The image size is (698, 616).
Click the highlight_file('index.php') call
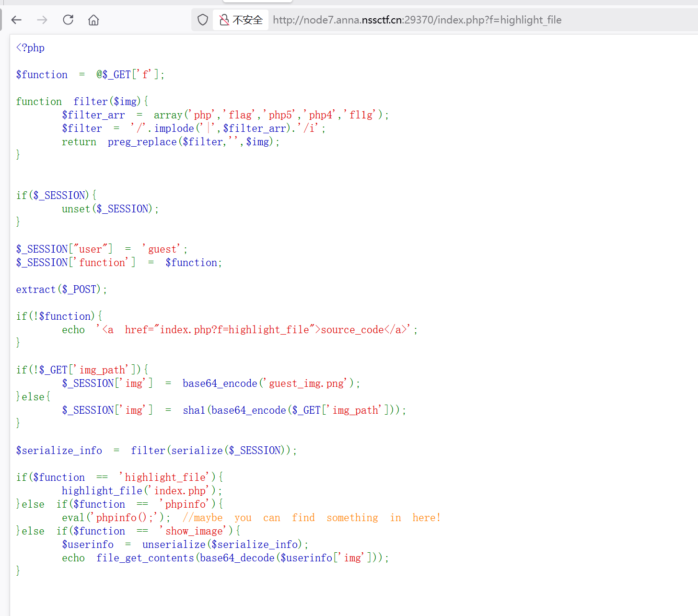[x=142, y=490]
